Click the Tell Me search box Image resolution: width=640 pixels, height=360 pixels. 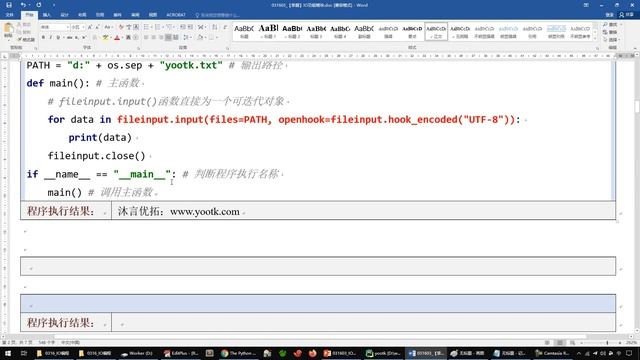click(x=218, y=15)
